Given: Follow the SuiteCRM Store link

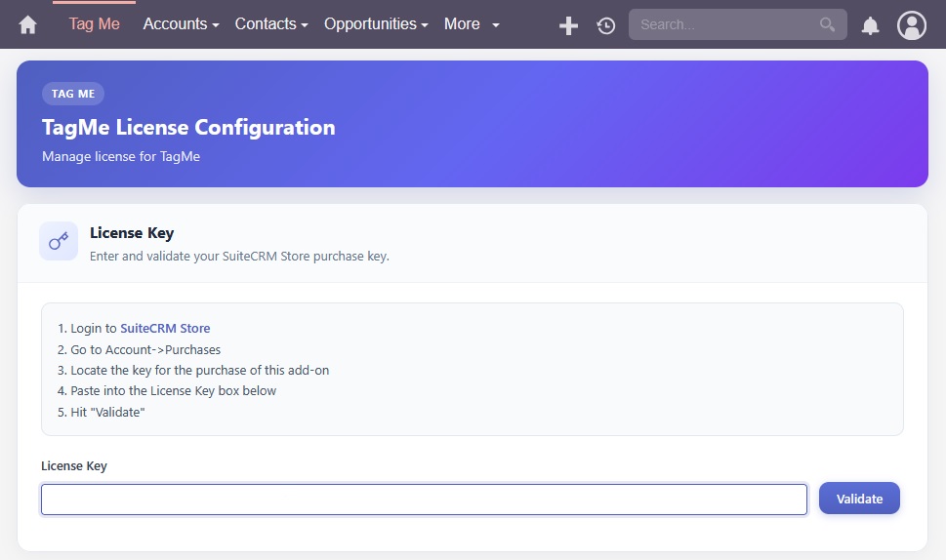Looking at the screenshot, I should click(x=165, y=329).
